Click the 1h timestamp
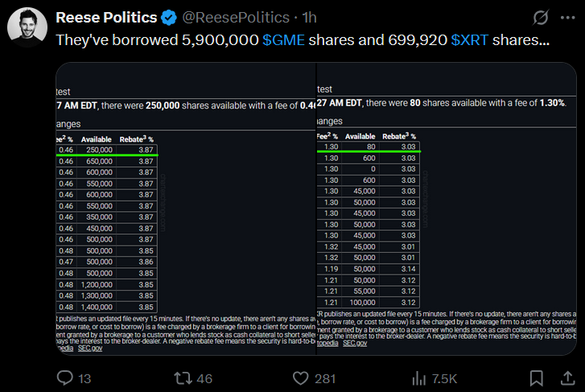 pyautogui.click(x=309, y=18)
